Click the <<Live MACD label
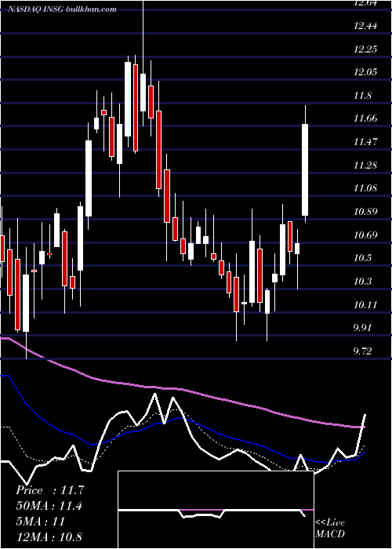Viewport: 392px width, 549px height. coord(330,529)
